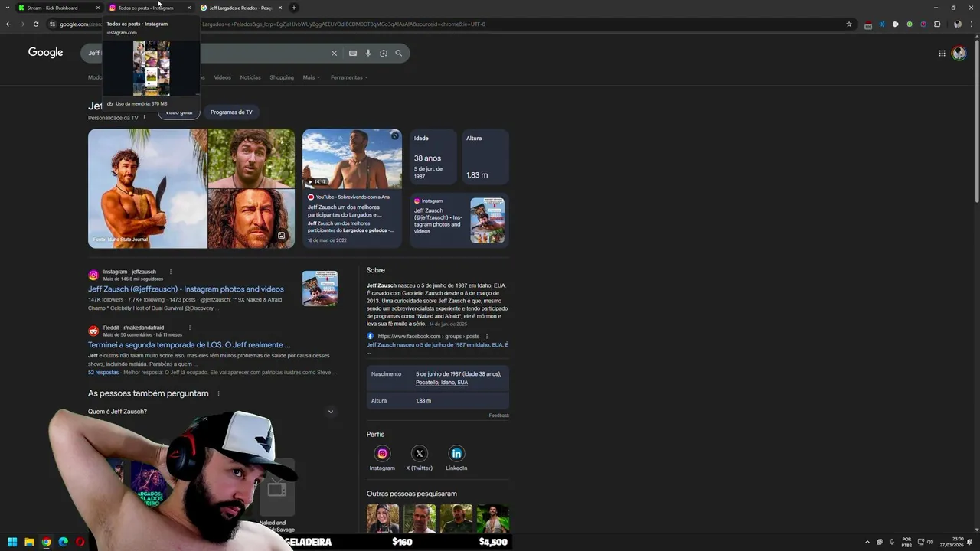The image size is (980, 551).
Task: Open File Explorer from the taskbar
Action: click(29, 542)
